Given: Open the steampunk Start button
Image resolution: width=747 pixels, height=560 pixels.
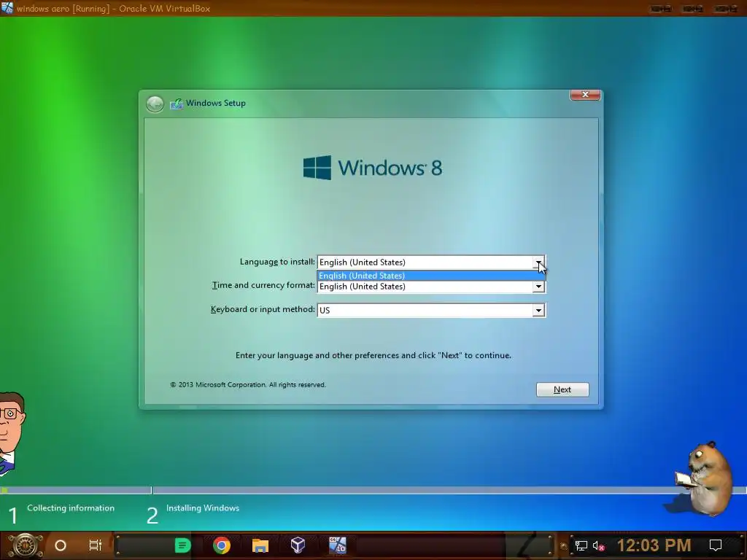Looking at the screenshot, I should pos(25,545).
